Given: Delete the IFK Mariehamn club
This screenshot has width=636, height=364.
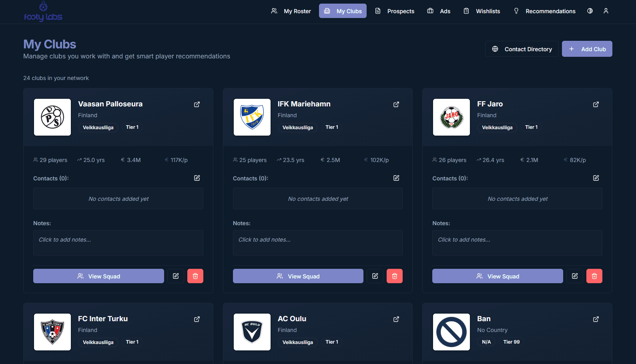Looking at the screenshot, I should coord(395,276).
